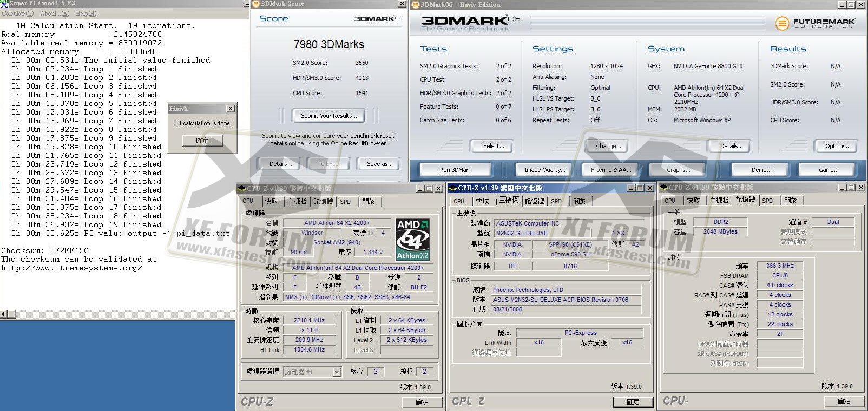Click the 'x 11.0' multiplier value
Viewport: 868px width, 411px height.
pyautogui.click(x=310, y=330)
